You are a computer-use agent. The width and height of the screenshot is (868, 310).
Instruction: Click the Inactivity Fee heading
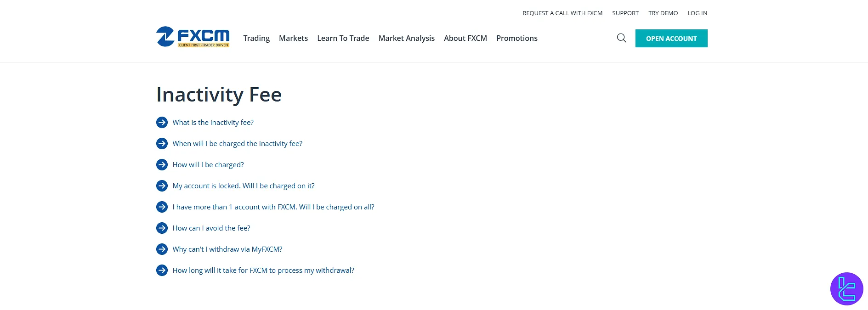point(219,95)
